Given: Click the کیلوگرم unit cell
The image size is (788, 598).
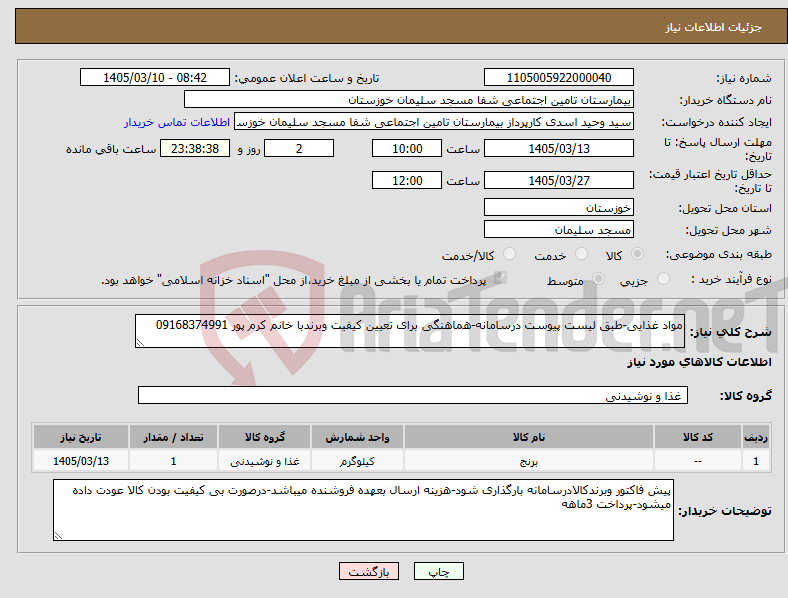Looking at the screenshot, I should click(x=357, y=461).
